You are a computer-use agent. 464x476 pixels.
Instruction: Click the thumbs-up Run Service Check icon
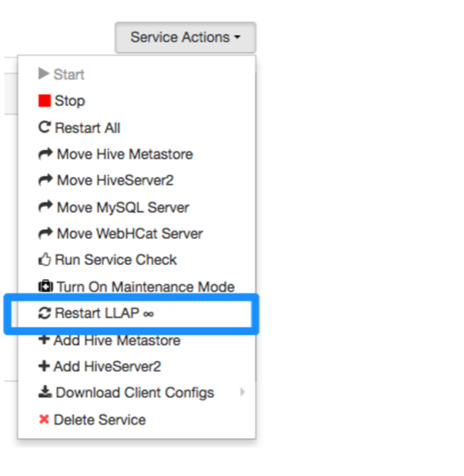(44, 259)
